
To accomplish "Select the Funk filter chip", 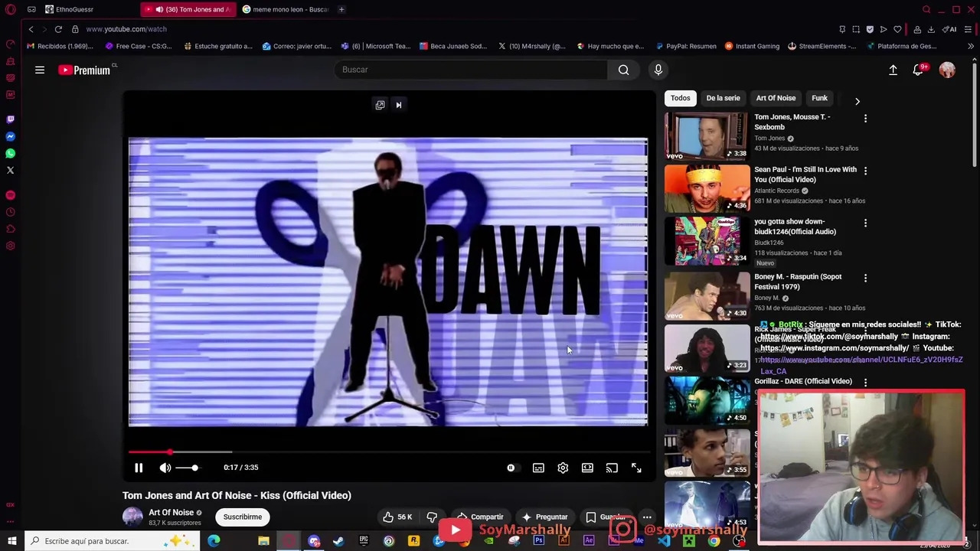I will (819, 98).
